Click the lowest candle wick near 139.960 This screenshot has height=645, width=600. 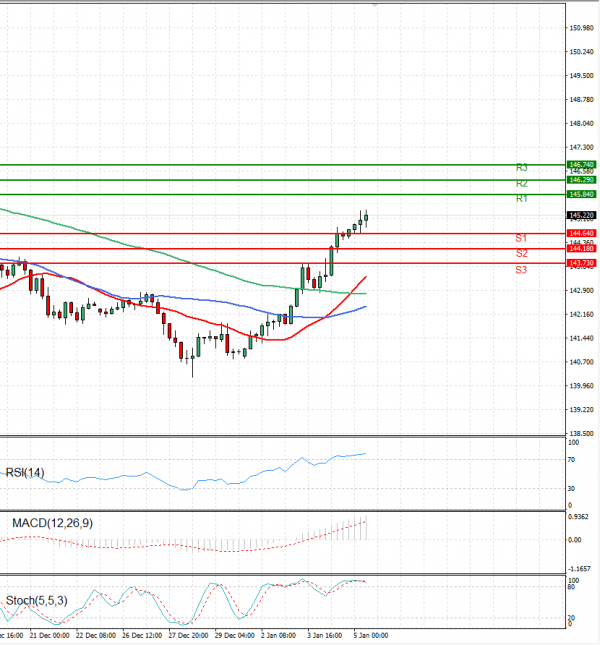(x=192, y=366)
